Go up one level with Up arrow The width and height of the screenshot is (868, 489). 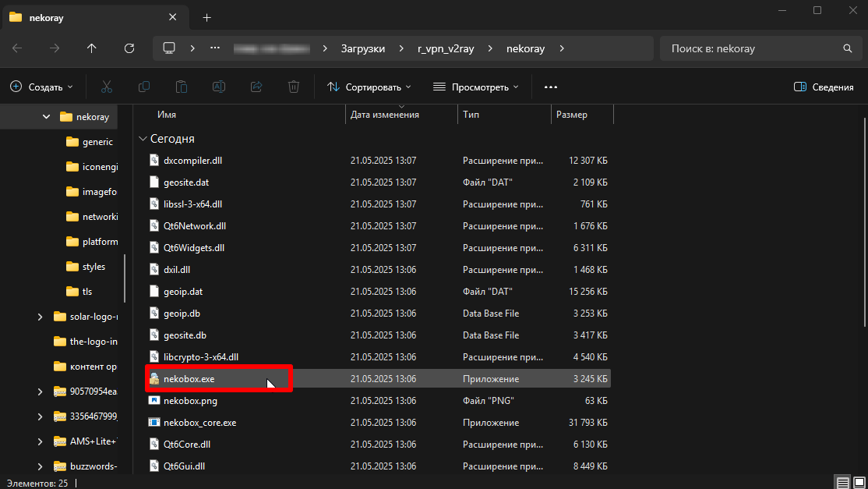pyautogui.click(x=92, y=48)
